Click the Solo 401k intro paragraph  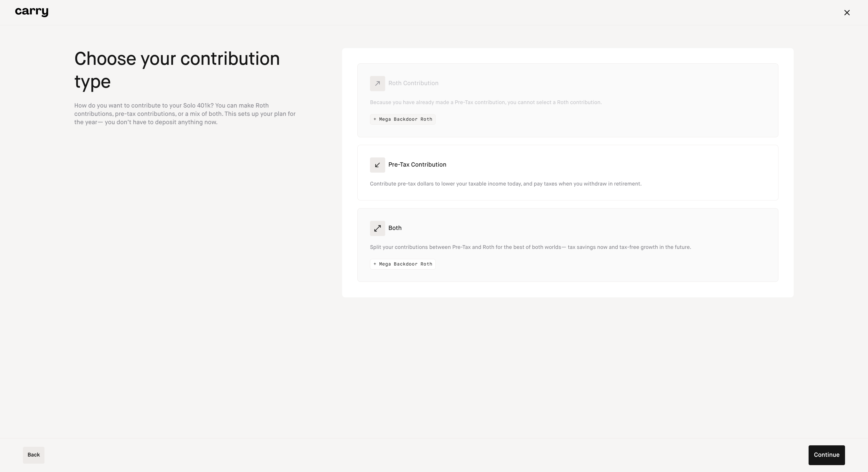(185, 114)
